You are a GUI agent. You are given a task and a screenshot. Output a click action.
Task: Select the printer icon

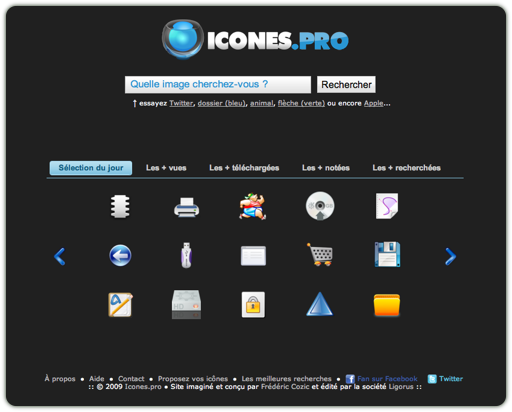click(x=186, y=207)
